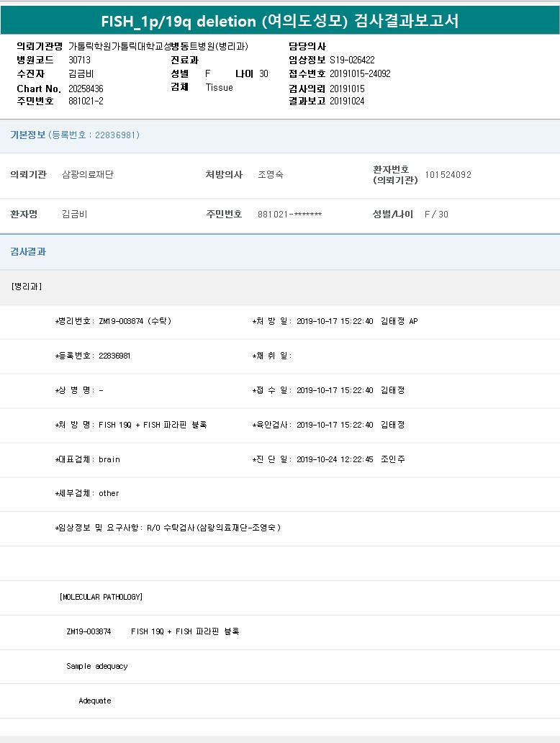This screenshot has width=560, height=743.
Task: Click the FISH_1p/19q deletion report title
Action: [x=279, y=20]
